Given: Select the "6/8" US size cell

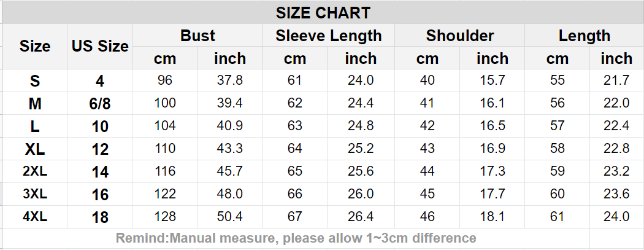Looking at the screenshot, I should pyautogui.click(x=100, y=104).
